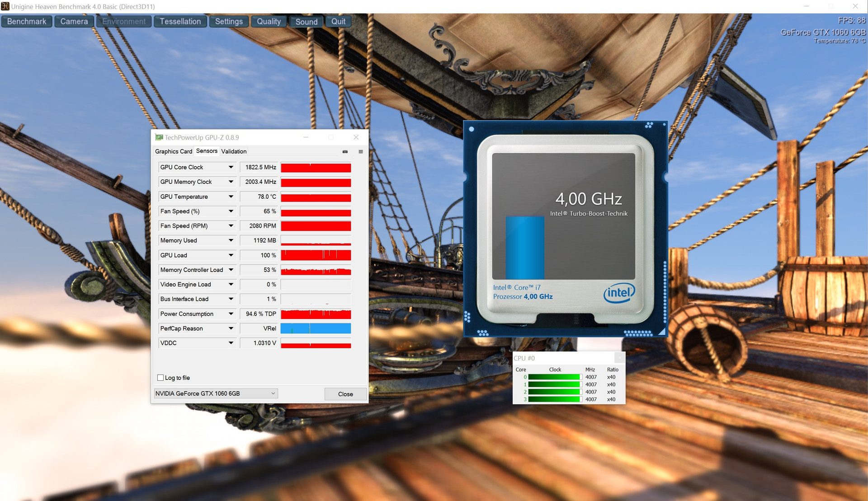This screenshot has height=501, width=868.
Task: Toggle the Environment button in Heaven
Action: [x=124, y=22]
